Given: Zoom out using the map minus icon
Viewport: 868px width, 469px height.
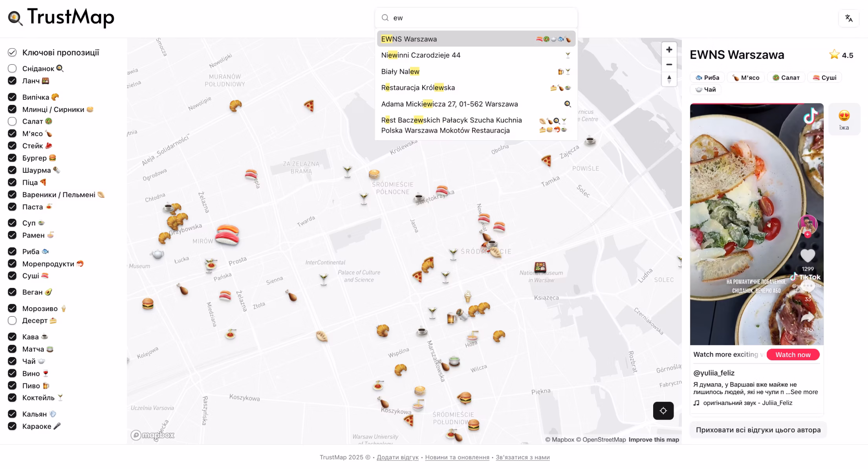Looking at the screenshot, I should pos(669,64).
